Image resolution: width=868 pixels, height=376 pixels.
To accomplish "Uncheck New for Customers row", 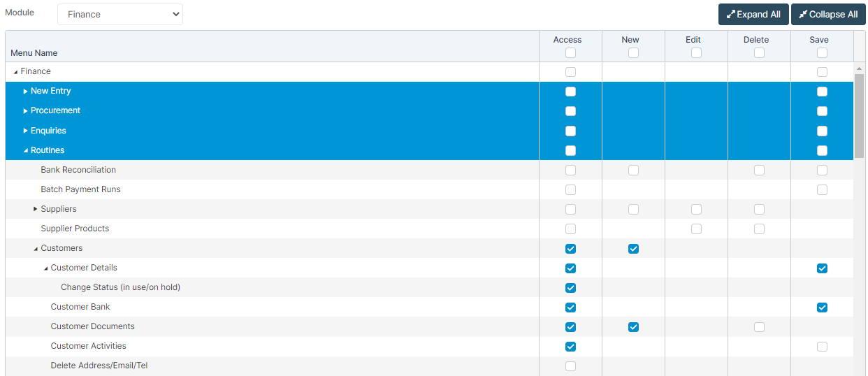I will (x=633, y=248).
